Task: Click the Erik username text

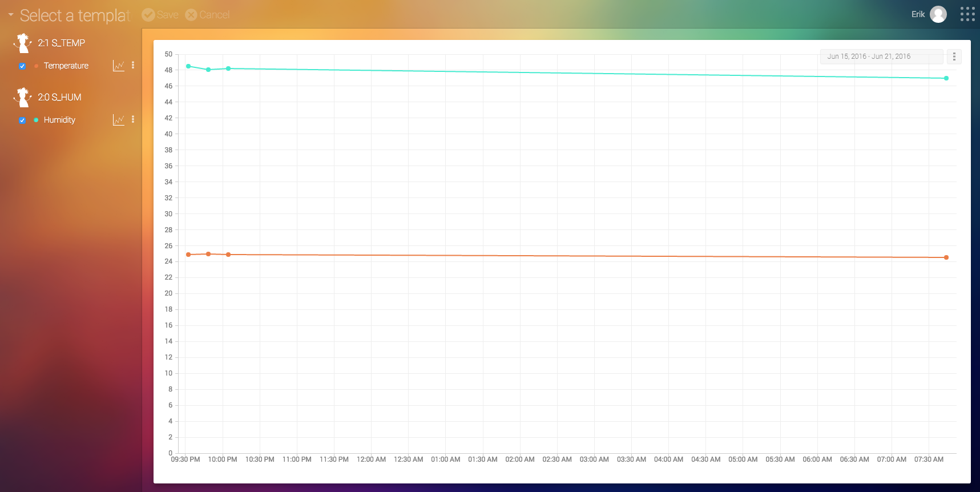Action: coord(918,14)
